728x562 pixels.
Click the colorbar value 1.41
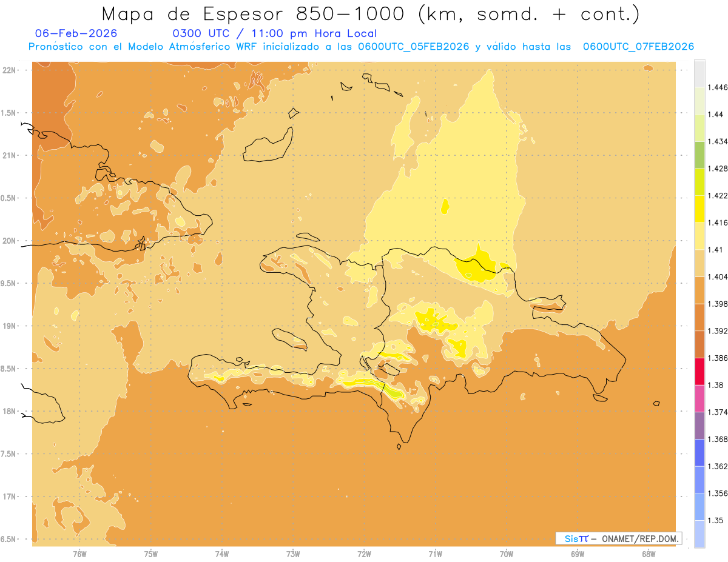pyautogui.click(x=716, y=250)
